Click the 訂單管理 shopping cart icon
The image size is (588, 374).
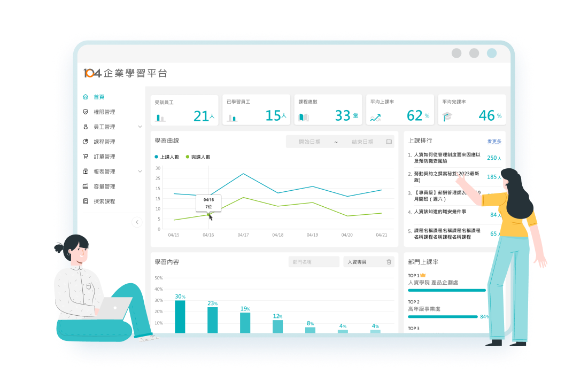tap(86, 157)
